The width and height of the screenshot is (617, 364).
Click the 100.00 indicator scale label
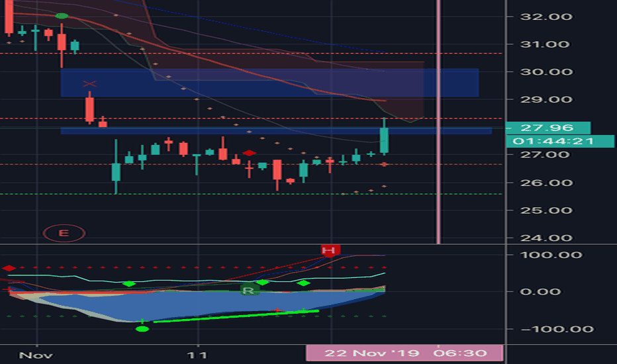pos(551,255)
